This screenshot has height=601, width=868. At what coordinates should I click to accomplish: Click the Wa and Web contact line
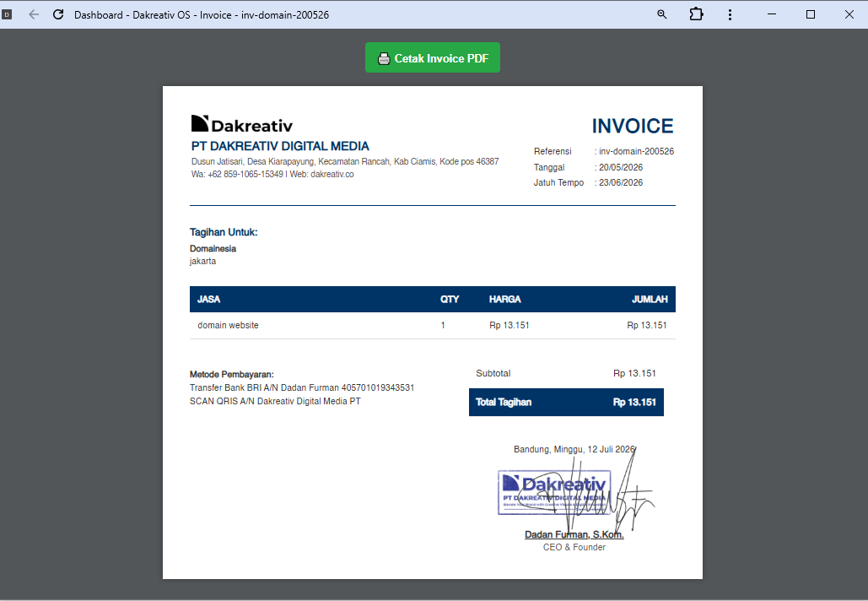pyautogui.click(x=272, y=174)
